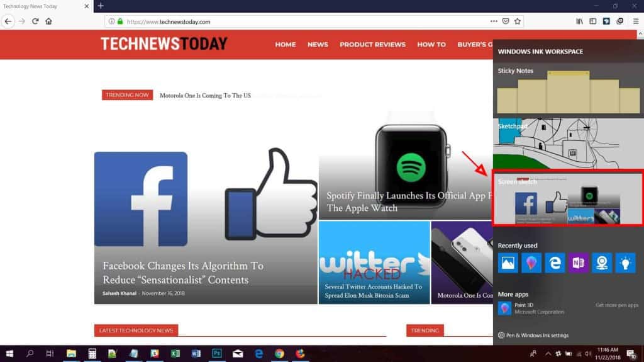Launch Calculator from the taskbar
This screenshot has height=362, width=644.
click(92, 353)
